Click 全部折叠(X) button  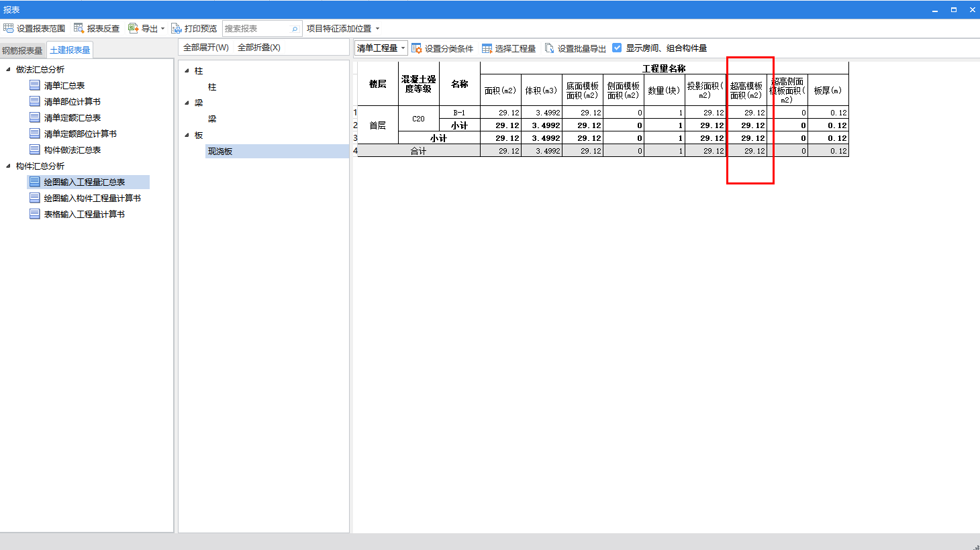tap(259, 48)
